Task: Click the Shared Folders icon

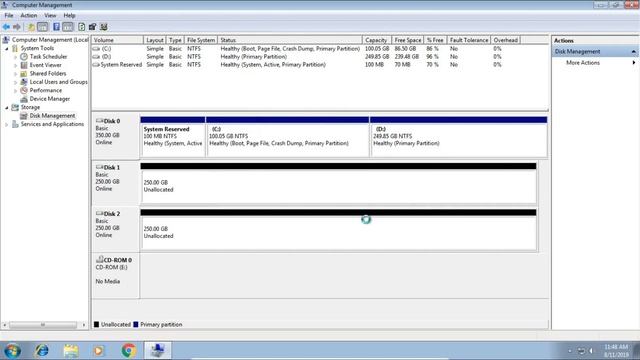Action: (x=24, y=73)
